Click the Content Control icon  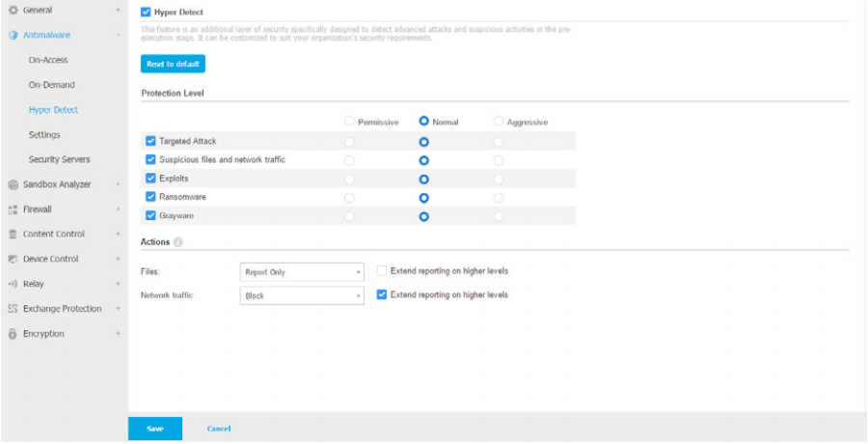(14, 235)
